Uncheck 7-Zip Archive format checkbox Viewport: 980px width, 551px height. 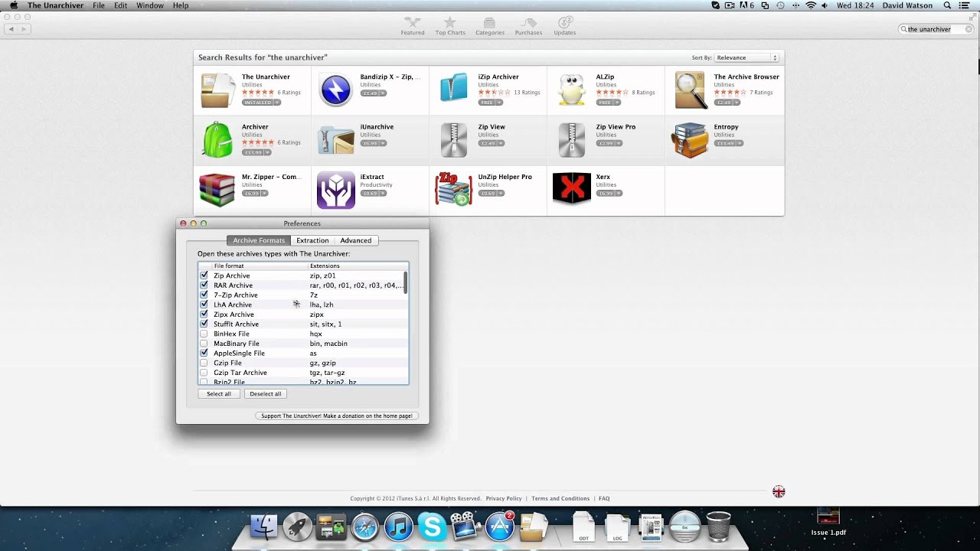pyautogui.click(x=204, y=295)
